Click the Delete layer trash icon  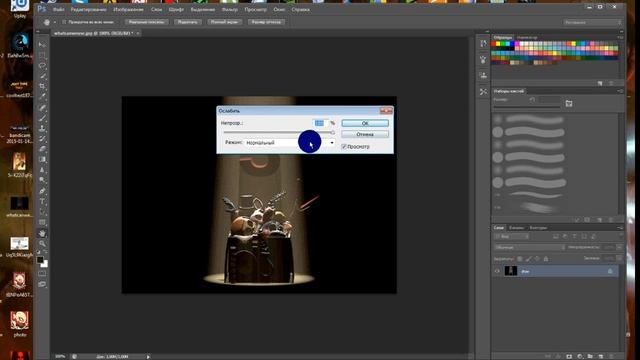611,356
